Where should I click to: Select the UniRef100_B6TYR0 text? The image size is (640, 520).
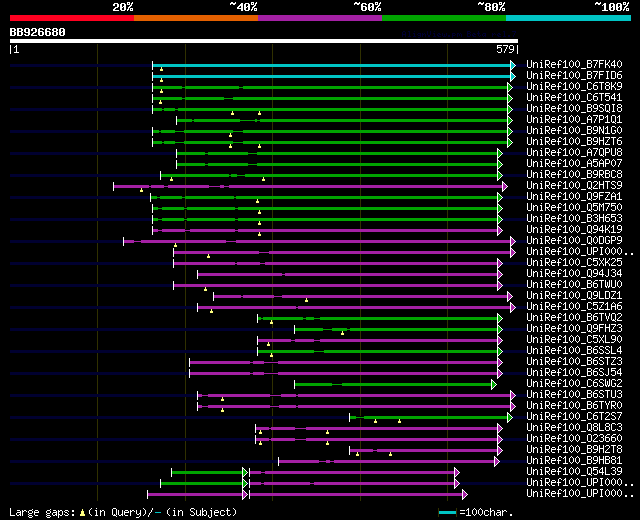point(574,406)
